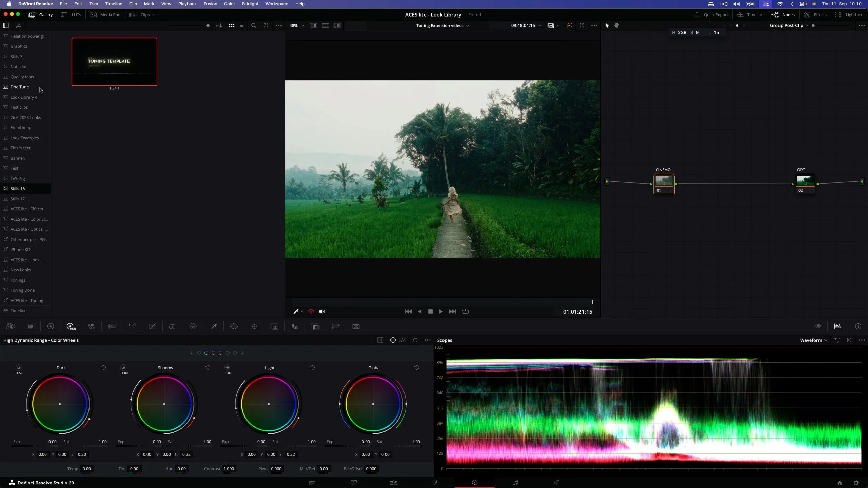Click the Shadow wheel saturation slider

coord(189,446)
